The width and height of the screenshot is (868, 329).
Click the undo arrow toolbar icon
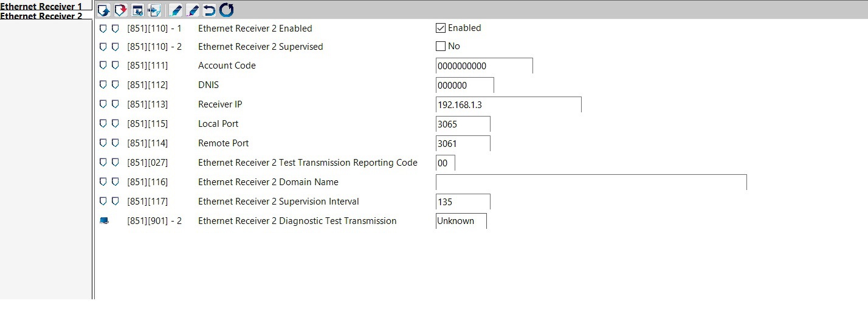pyautogui.click(x=209, y=10)
